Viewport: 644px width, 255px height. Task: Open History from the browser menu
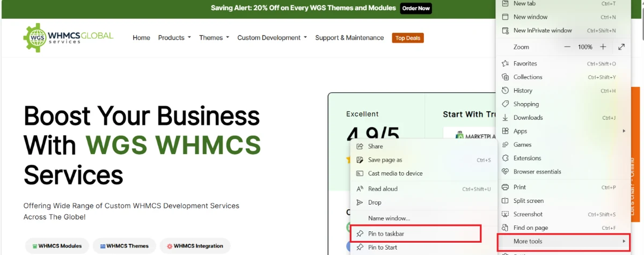(x=563, y=91)
